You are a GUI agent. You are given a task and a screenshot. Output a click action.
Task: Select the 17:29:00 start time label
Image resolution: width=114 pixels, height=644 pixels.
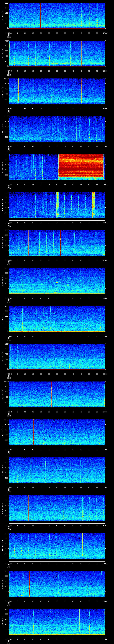tap(9, 525)
